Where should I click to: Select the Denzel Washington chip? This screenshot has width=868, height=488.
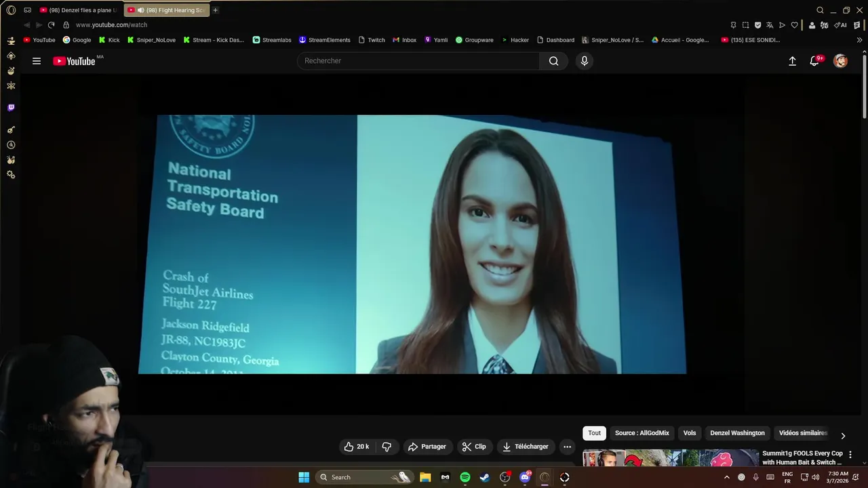tap(737, 433)
